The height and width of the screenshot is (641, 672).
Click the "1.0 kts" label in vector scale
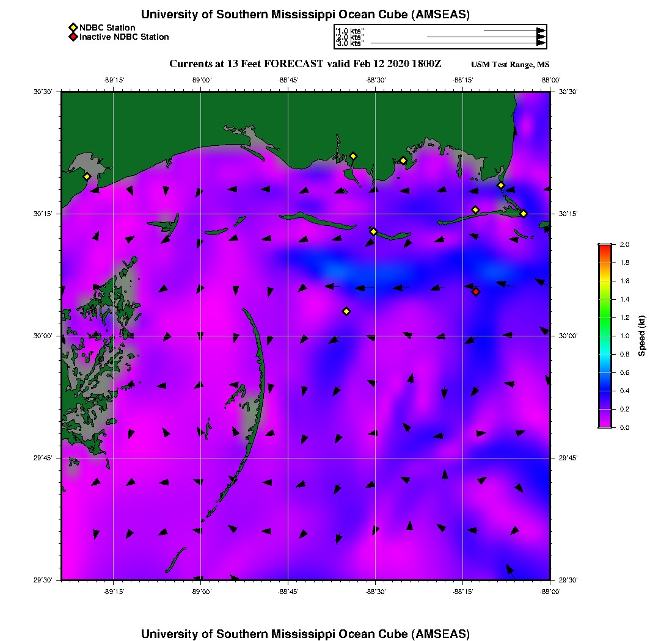(x=350, y=31)
